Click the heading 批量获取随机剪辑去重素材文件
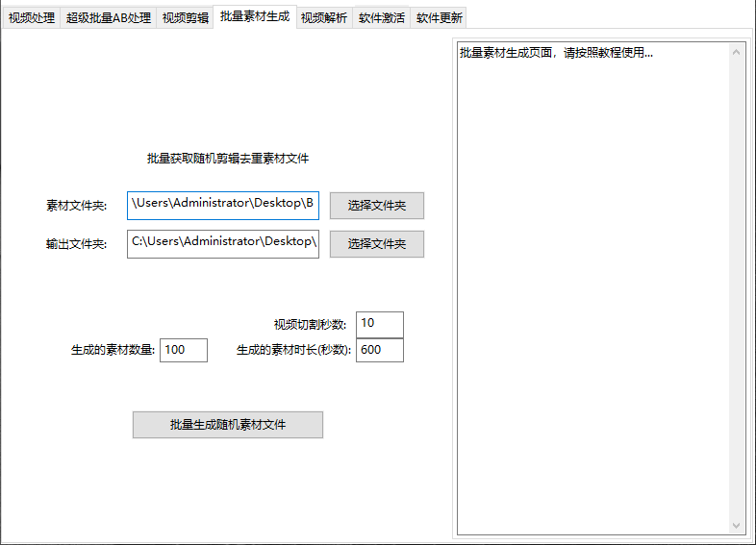The height and width of the screenshot is (545, 756). click(x=228, y=159)
